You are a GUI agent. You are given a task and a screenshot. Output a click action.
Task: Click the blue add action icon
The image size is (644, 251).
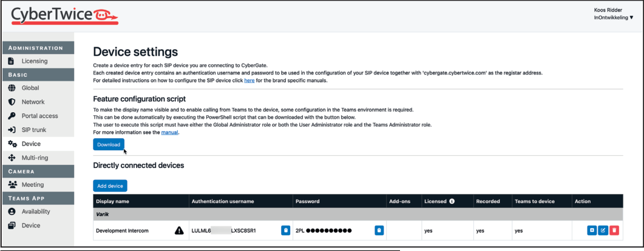(x=591, y=230)
